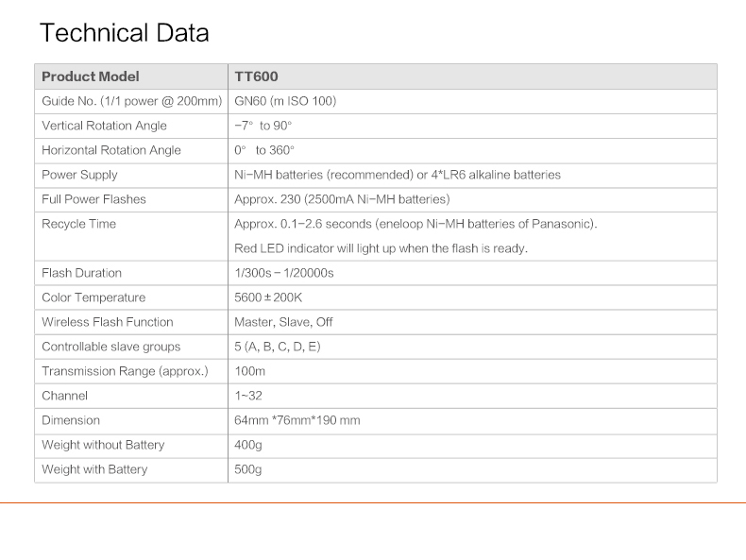
Task: Select the 64mm *76mm*190 mm dimension
Action: click(297, 420)
